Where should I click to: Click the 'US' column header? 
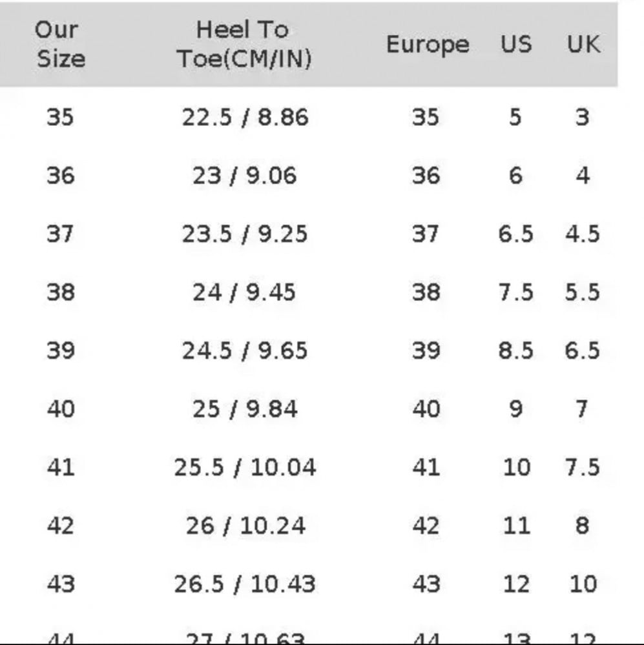click(516, 44)
